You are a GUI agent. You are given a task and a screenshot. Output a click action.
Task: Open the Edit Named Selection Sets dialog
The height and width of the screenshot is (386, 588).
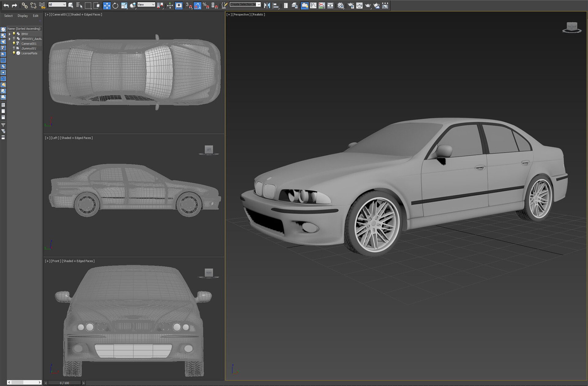[224, 6]
